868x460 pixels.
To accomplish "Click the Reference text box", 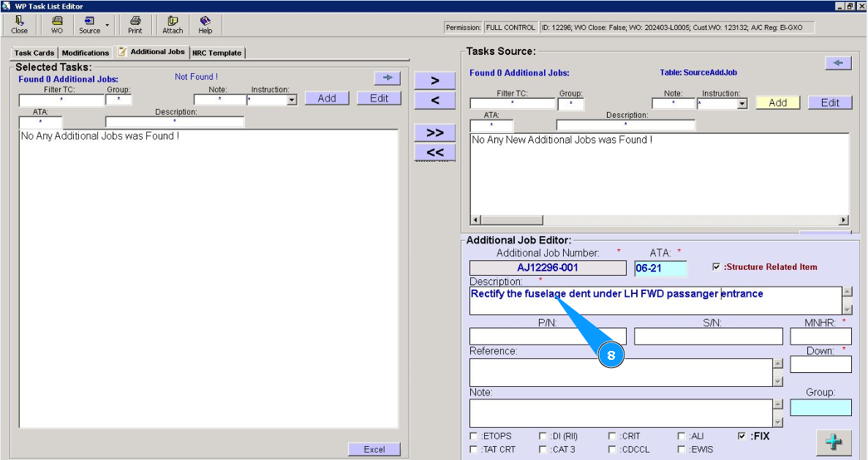I will 621,372.
